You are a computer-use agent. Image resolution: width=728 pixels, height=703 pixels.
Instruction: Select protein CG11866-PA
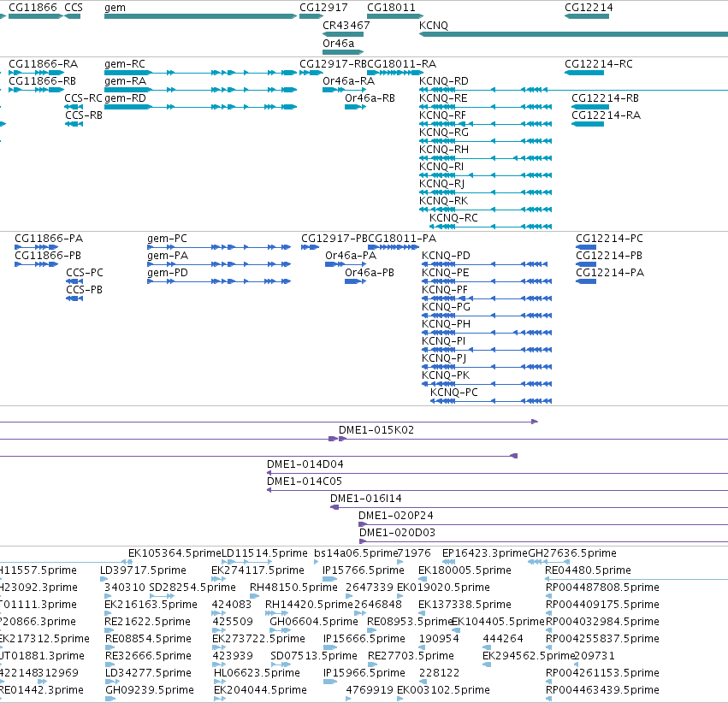[x=36, y=247]
